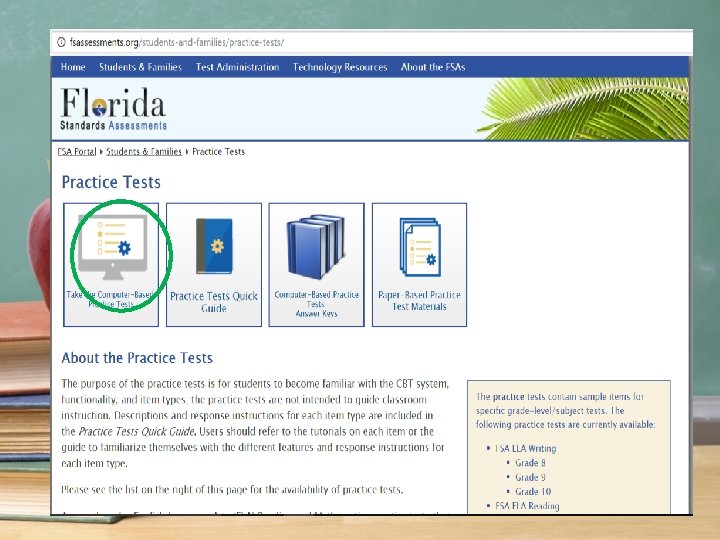Open the Practice Tests Quick Guide link
720x540 pixels.
214,302
